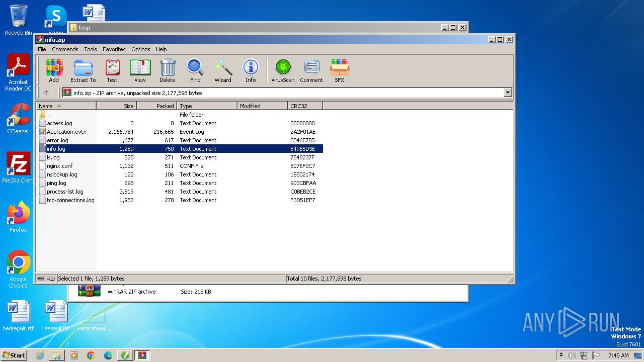Select tcp-connections.log in the list
The height and width of the screenshot is (362, 644).
tap(180, 200)
